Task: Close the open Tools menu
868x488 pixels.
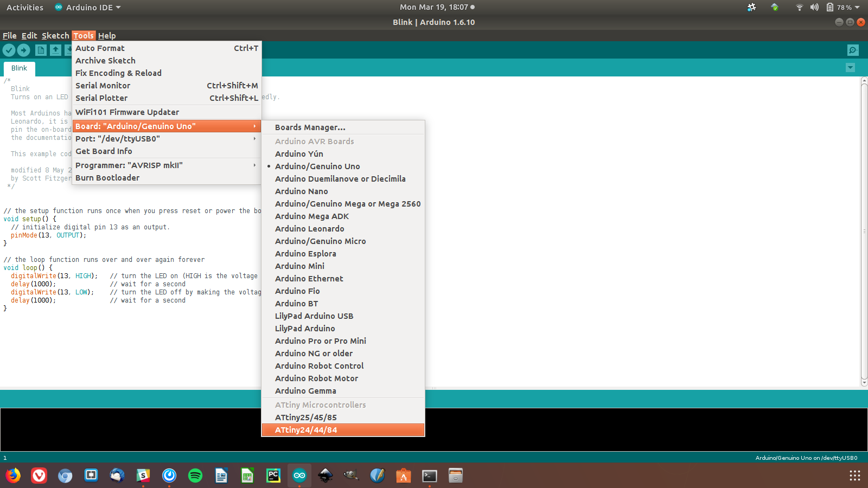Action: point(84,36)
